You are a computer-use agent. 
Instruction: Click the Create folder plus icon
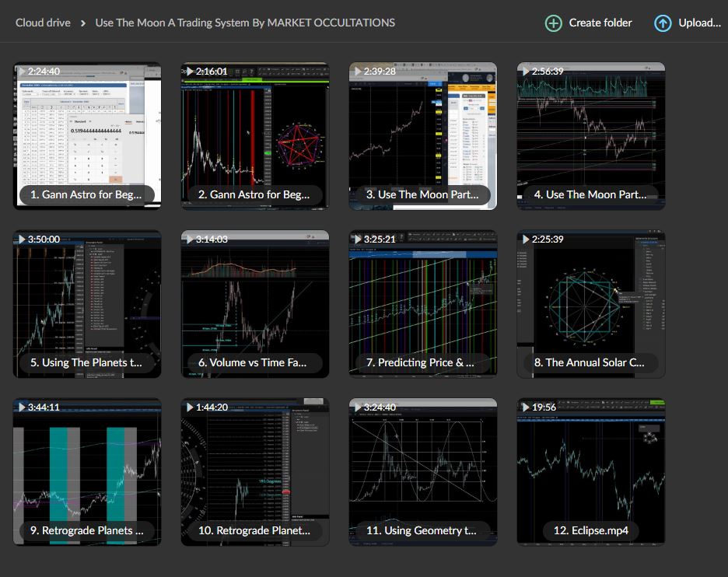pyautogui.click(x=553, y=23)
